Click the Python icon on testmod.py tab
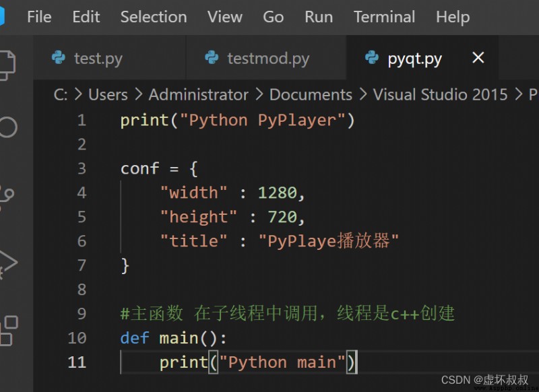Viewport: 539px width, 392px height. [x=212, y=57]
